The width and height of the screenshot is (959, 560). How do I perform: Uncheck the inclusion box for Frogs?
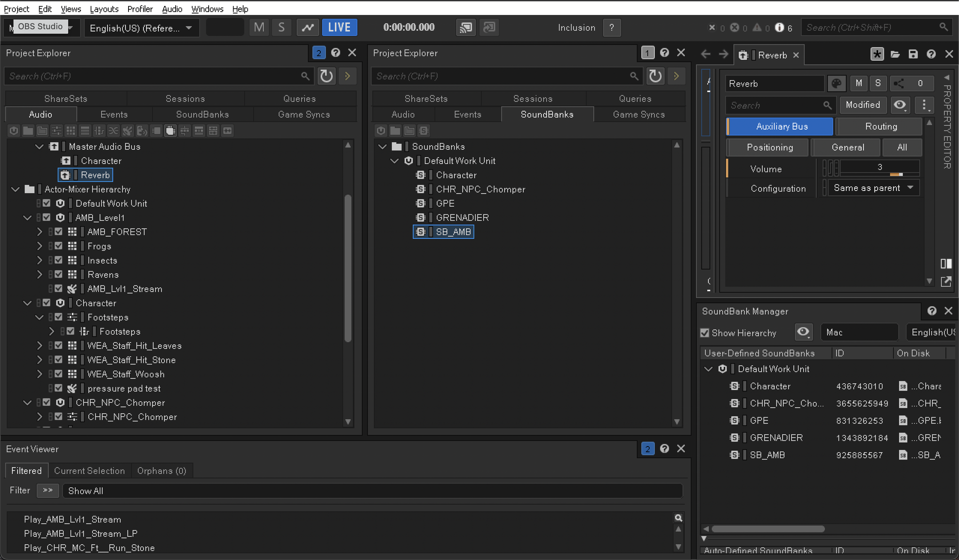point(58,246)
